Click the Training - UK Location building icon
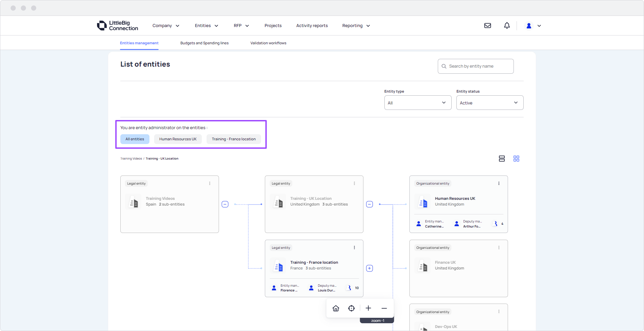This screenshot has height=331, width=644. (x=278, y=202)
